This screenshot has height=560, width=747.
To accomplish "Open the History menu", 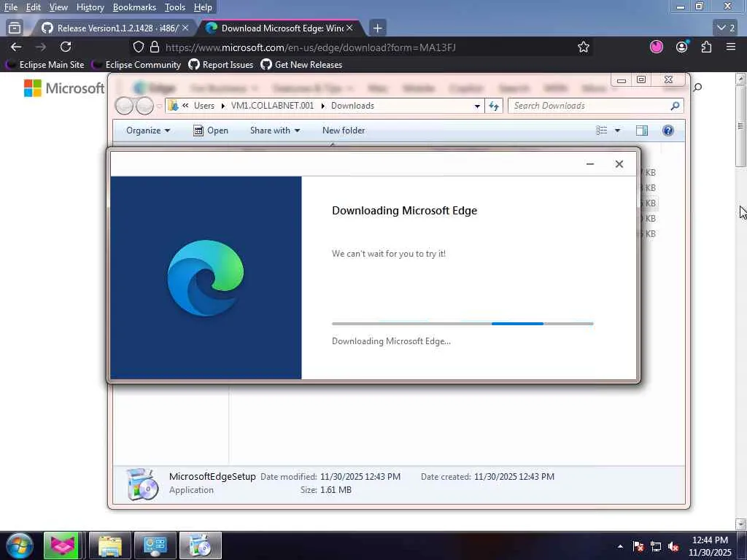I will (x=90, y=7).
